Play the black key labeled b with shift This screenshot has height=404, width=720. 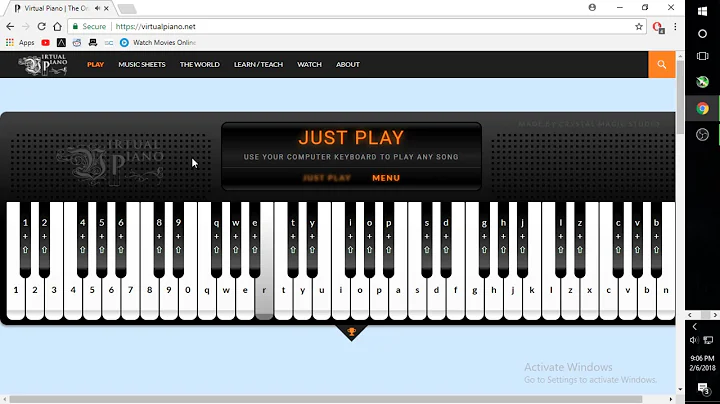pos(656,240)
